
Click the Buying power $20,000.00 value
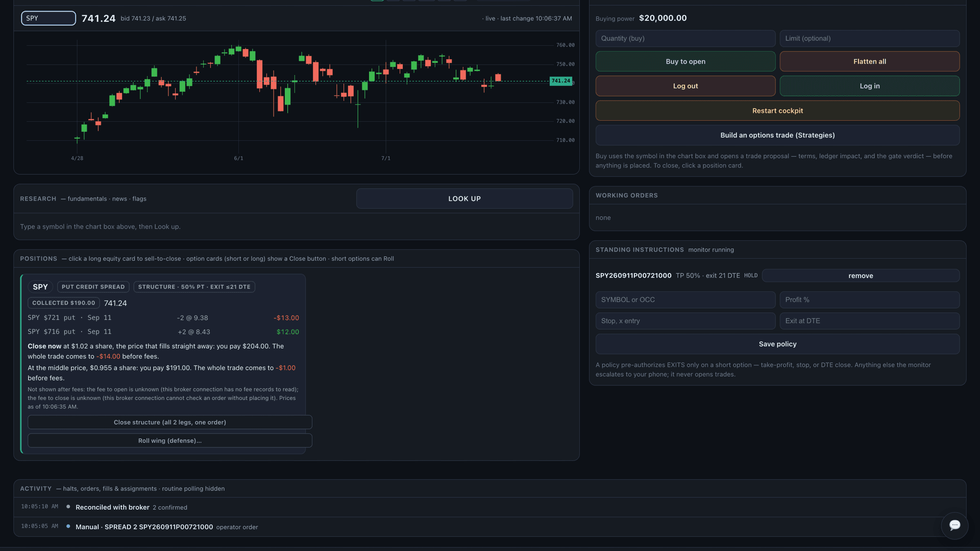click(x=663, y=18)
